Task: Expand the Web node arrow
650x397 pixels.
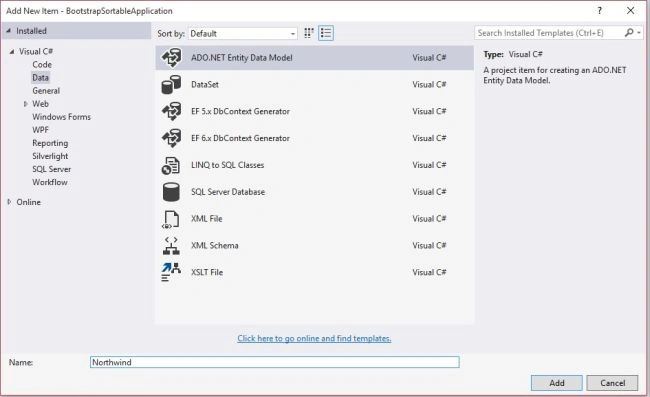Action: [x=26, y=104]
